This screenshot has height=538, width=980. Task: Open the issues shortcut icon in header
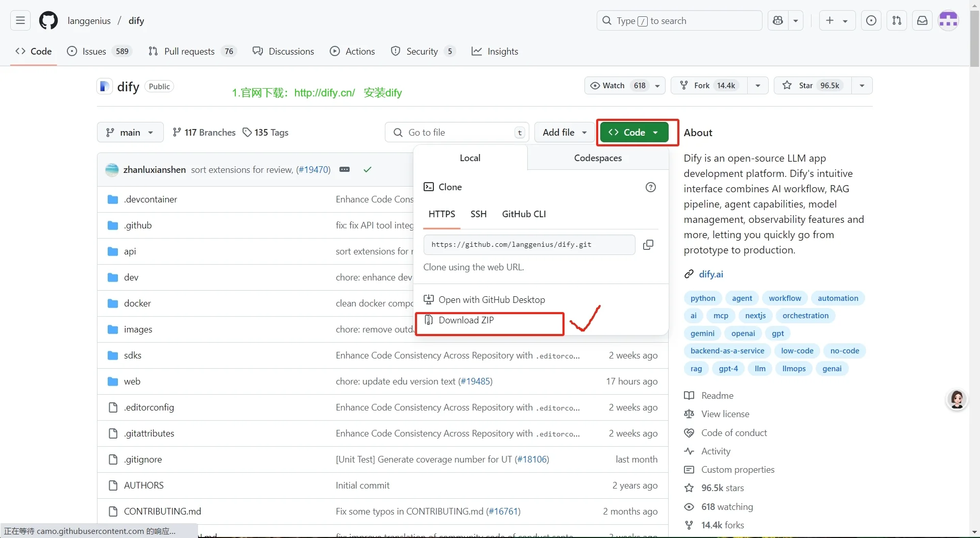pyautogui.click(x=871, y=20)
